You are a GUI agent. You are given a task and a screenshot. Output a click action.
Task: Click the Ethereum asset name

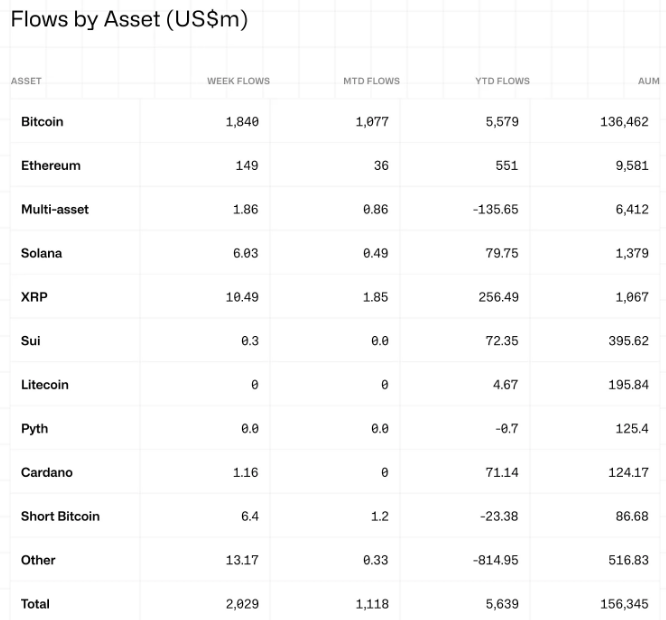[x=51, y=165]
